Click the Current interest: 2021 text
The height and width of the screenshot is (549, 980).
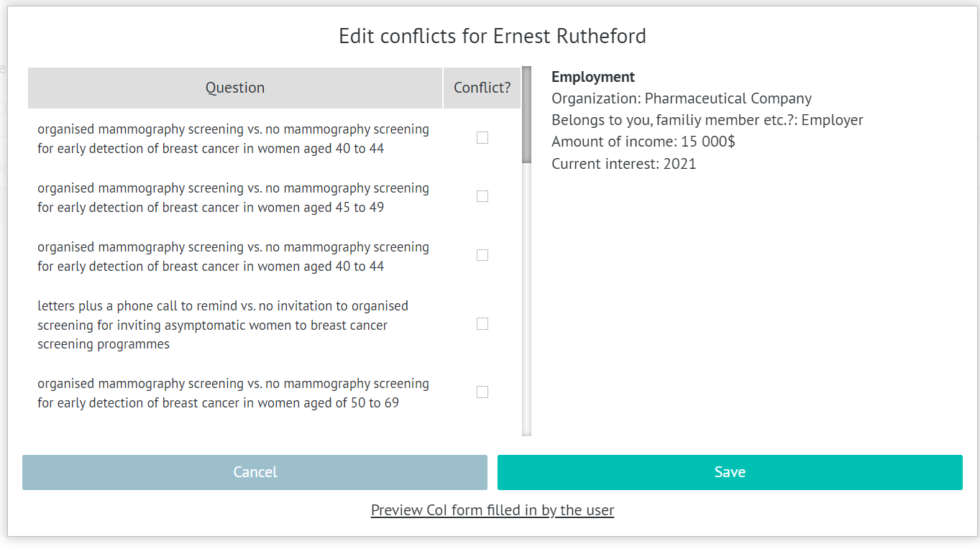click(x=623, y=163)
